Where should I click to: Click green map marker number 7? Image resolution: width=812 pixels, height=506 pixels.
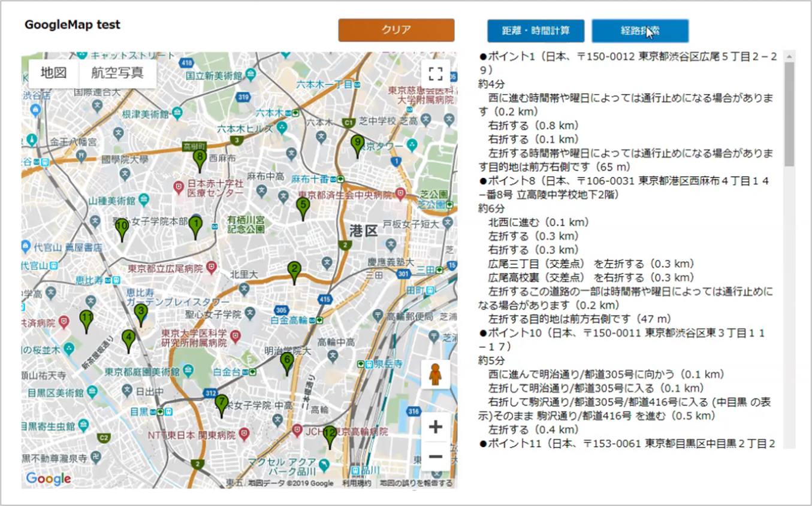(222, 406)
